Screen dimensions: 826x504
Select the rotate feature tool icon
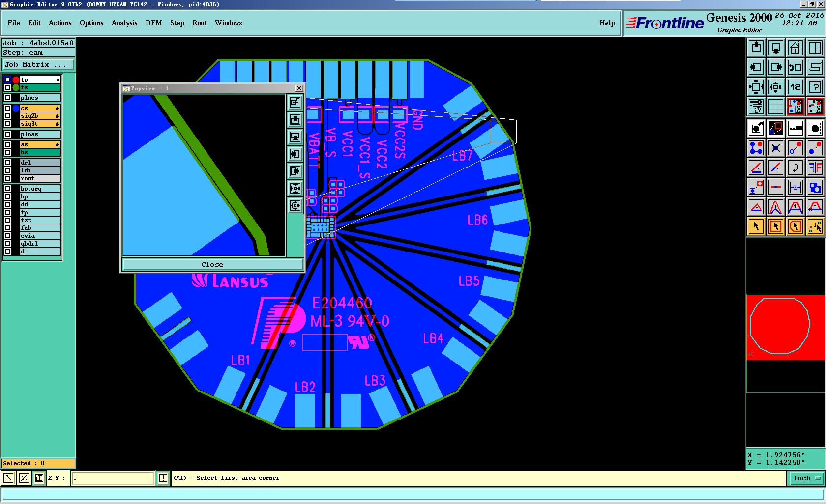coord(796,168)
